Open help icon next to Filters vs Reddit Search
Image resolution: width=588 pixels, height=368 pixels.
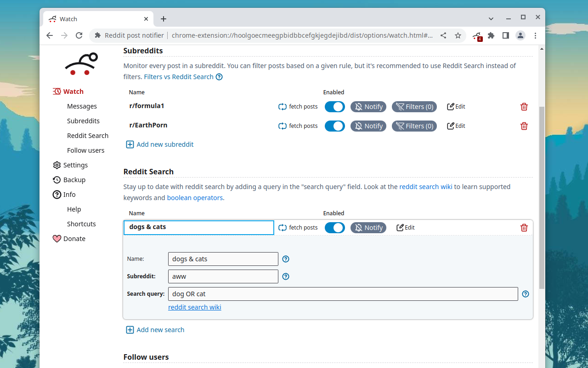(219, 77)
